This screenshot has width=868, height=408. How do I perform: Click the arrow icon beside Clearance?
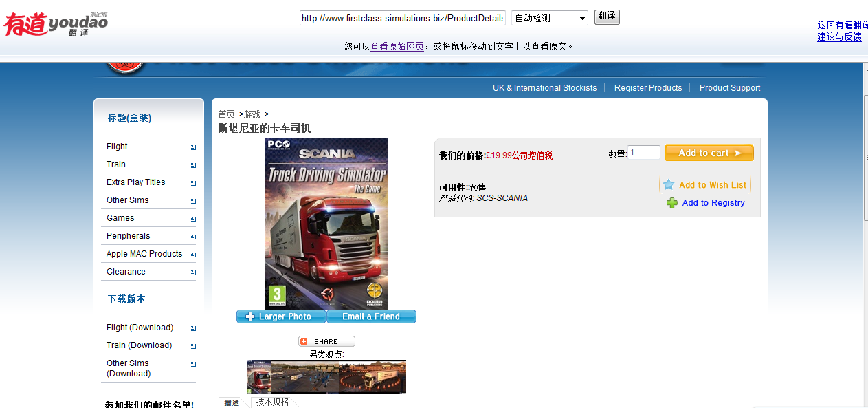(x=193, y=272)
